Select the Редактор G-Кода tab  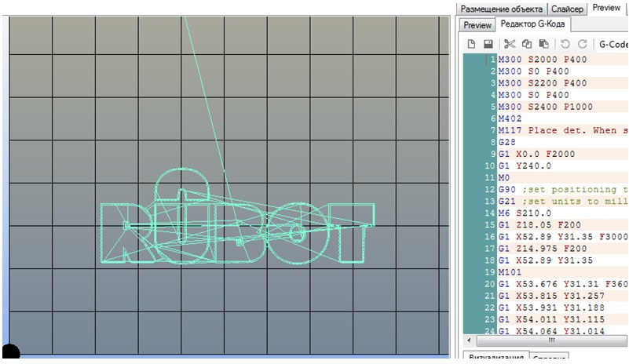click(x=532, y=24)
